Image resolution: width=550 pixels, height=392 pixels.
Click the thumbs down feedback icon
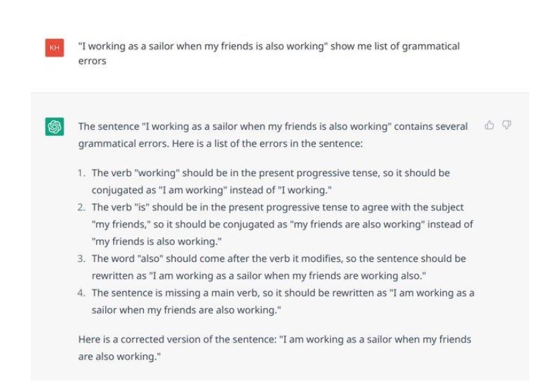pos(506,125)
